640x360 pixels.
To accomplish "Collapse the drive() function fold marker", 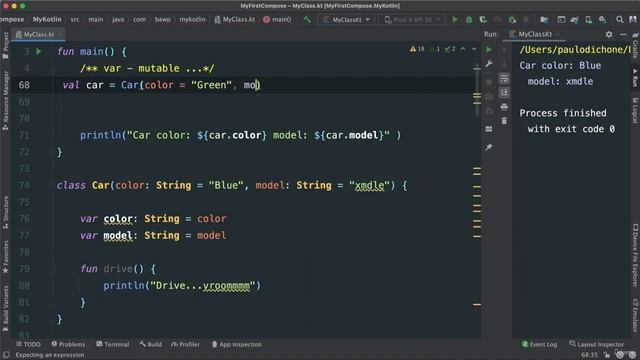I will click(53, 269).
